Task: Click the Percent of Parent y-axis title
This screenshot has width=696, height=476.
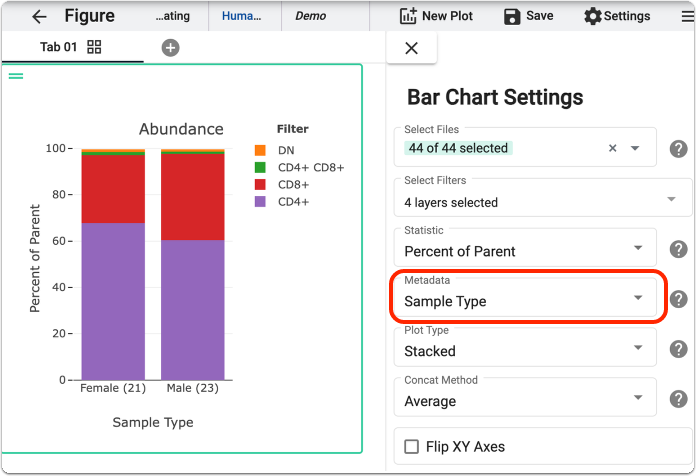Action: point(35,258)
